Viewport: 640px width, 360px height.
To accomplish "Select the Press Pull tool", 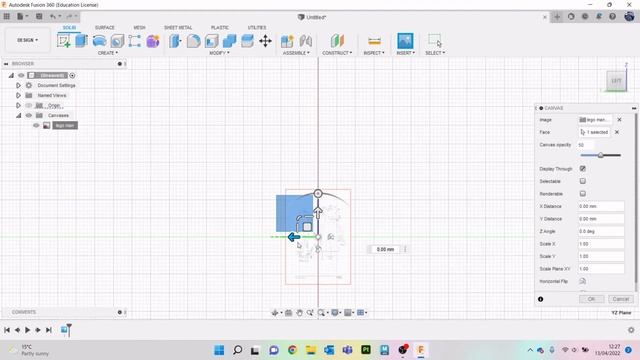I will [176, 41].
